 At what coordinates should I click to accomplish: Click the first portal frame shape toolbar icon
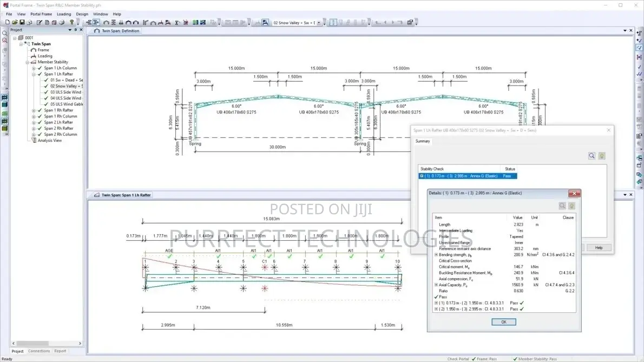107,22
